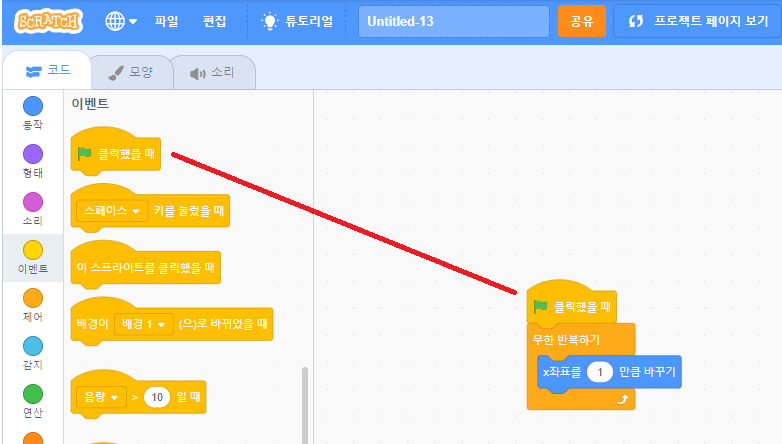
Task: Open the globe language menu
Action: [x=121, y=21]
